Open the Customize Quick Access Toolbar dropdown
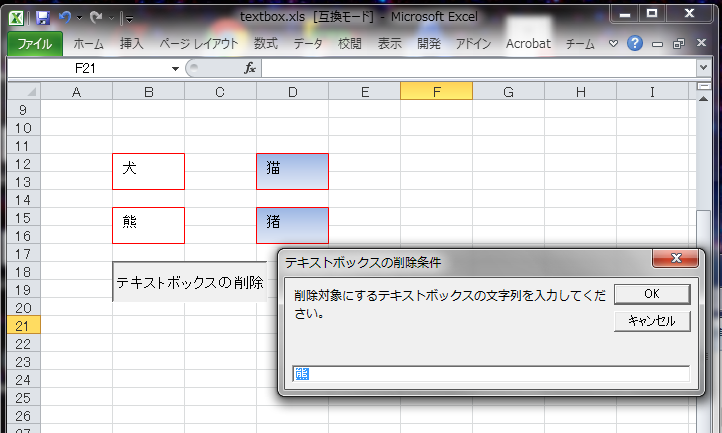The height and width of the screenshot is (433, 722). point(129,18)
